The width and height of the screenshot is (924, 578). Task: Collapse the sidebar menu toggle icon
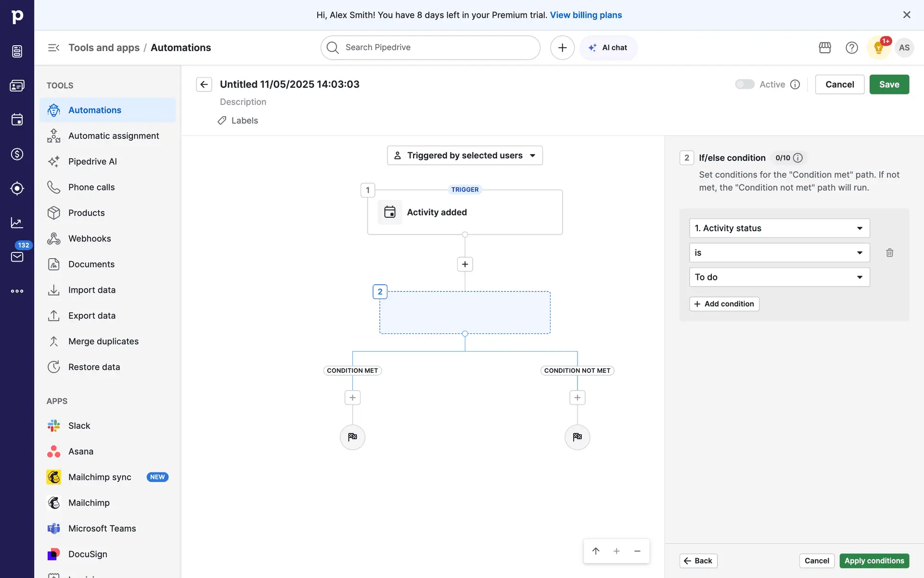(53, 48)
